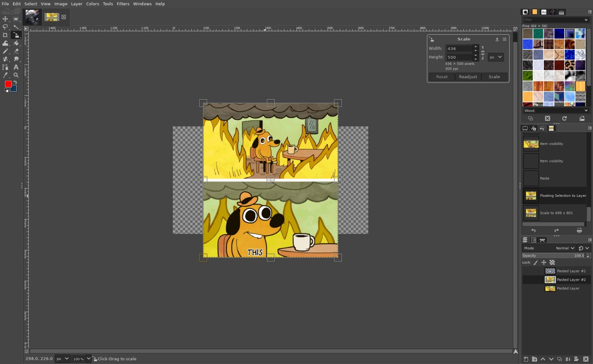Toggle lock alpha channel
The width and height of the screenshot is (593, 364).
pyautogui.click(x=552, y=263)
